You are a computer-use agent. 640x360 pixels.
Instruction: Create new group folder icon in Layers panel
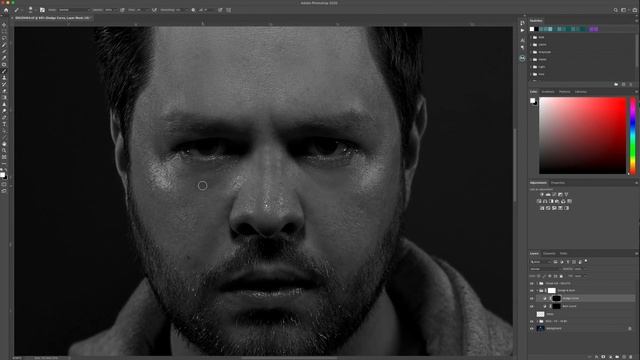(x=617, y=357)
